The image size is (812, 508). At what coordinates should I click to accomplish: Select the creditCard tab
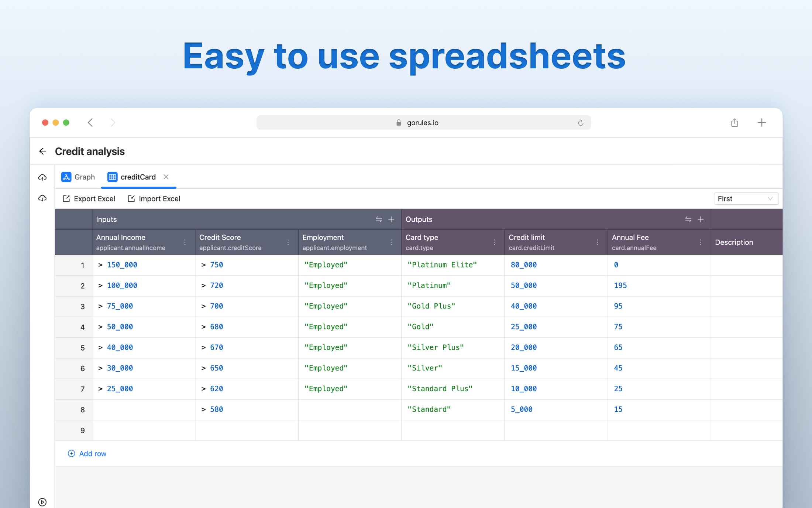point(132,177)
